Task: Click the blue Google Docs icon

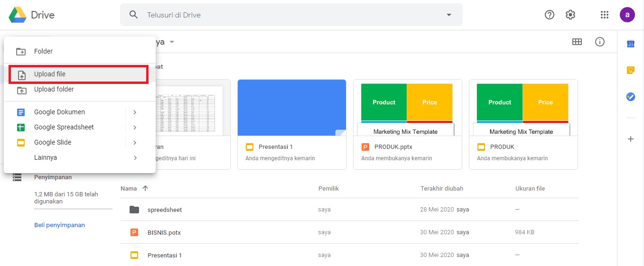Action: 21,112
